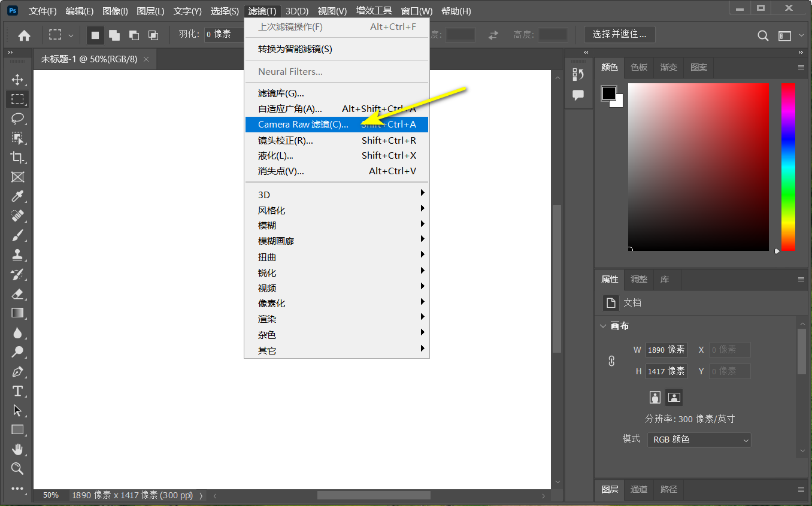This screenshot has width=812, height=506.
Task: Select the Move tool
Action: coord(17,80)
